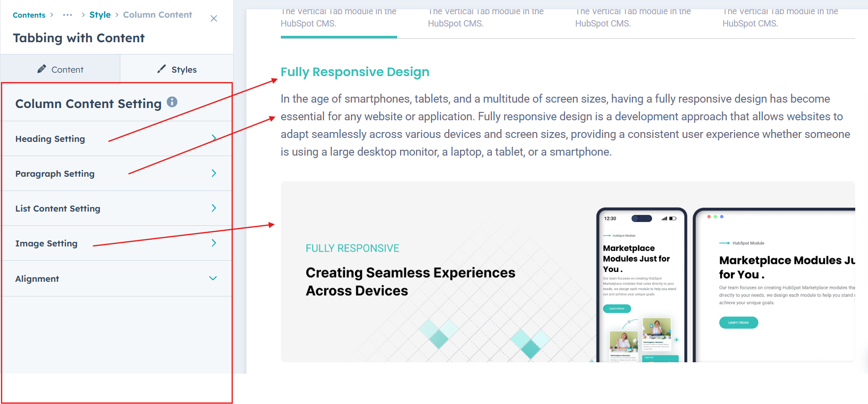Navigate to Style breadcrumb link

pos(100,15)
